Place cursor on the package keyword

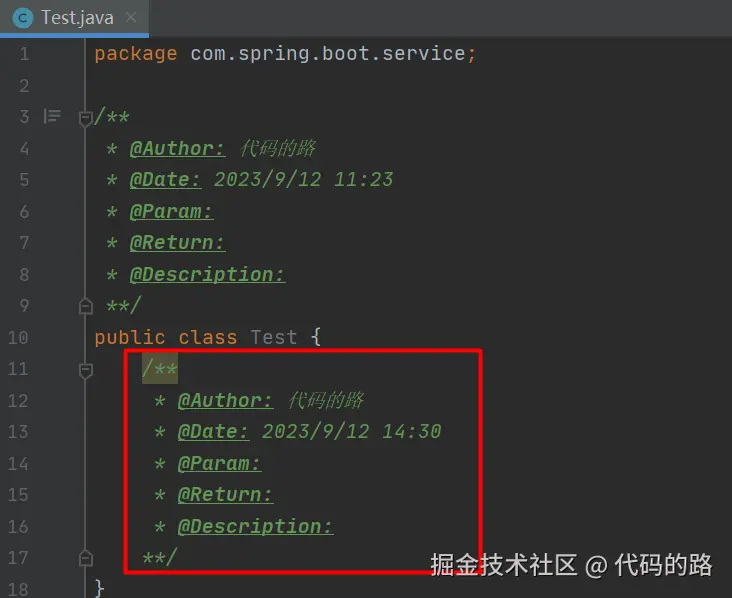[x=135, y=54]
